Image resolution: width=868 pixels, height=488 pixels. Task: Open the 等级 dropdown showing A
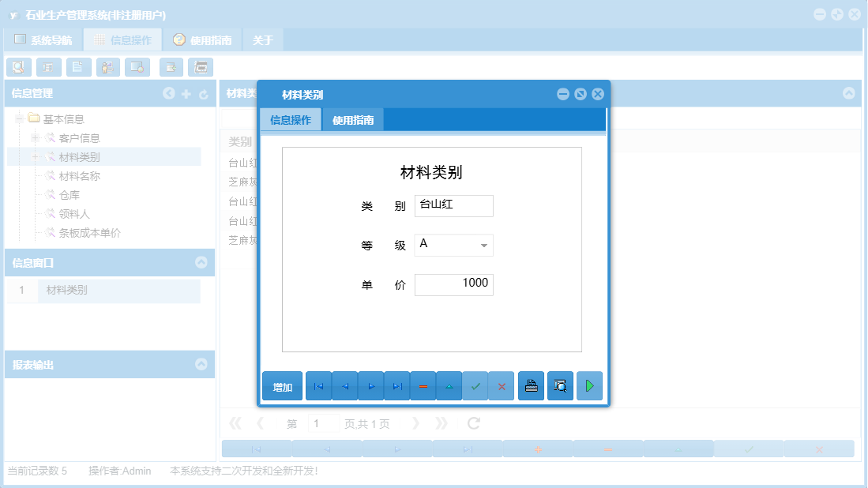click(x=483, y=245)
